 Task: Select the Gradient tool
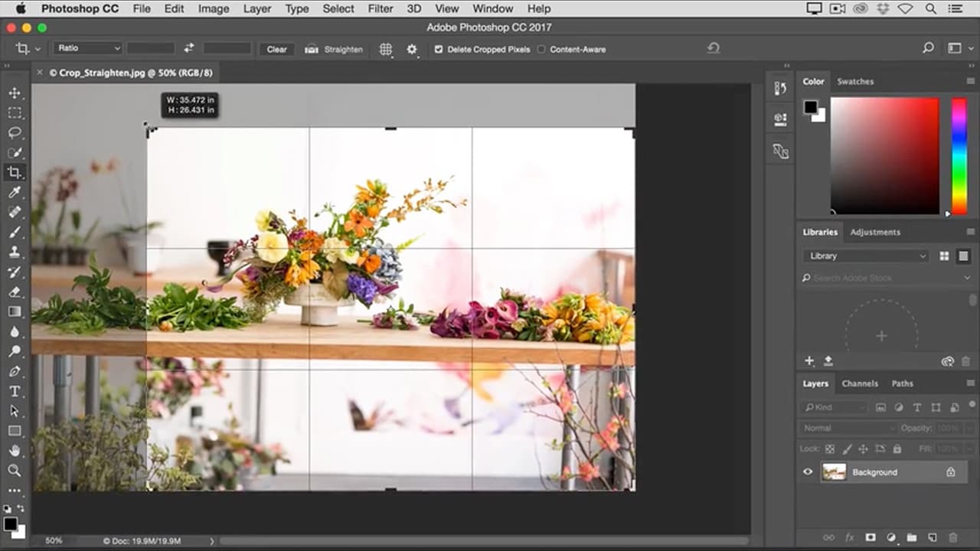coord(15,311)
